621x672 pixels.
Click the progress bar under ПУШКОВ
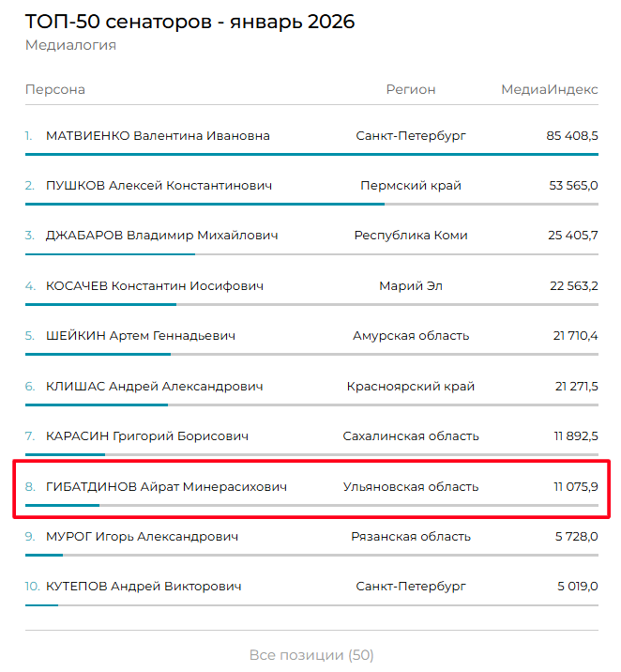[204, 204]
